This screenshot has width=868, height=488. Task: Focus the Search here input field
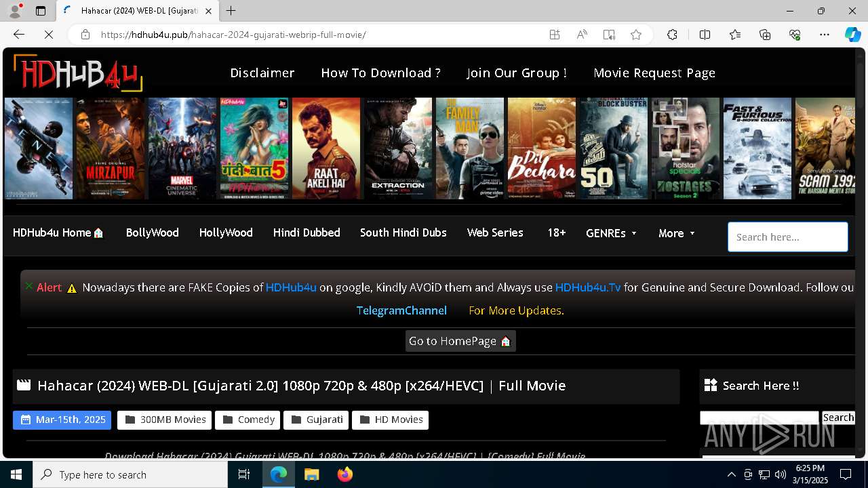(788, 237)
